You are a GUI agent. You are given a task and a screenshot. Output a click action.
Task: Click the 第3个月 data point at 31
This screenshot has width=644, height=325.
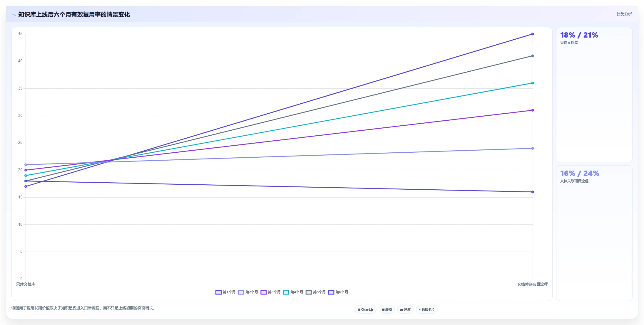(532, 110)
